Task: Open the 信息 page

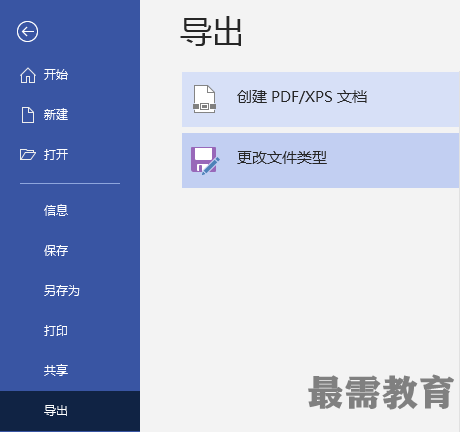Action: tap(56, 210)
